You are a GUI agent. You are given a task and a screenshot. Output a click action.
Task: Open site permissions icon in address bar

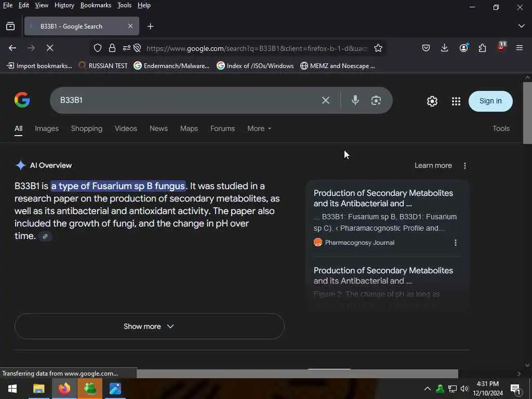tap(127, 48)
